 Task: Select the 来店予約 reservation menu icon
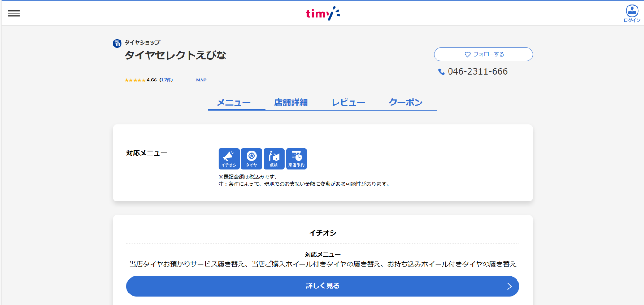(x=296, y=159)
